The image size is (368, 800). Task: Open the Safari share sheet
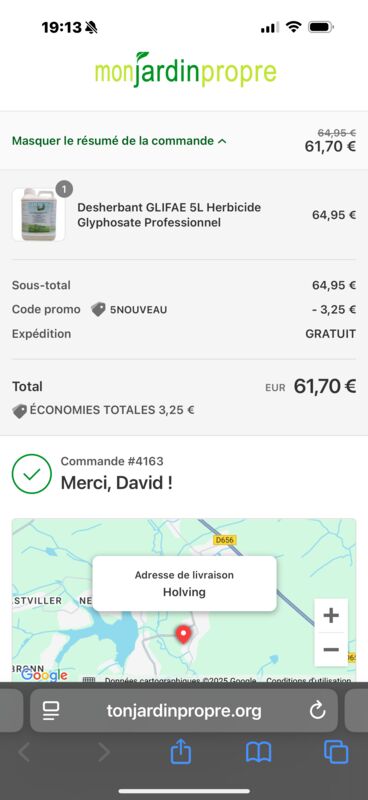[181, 752]
